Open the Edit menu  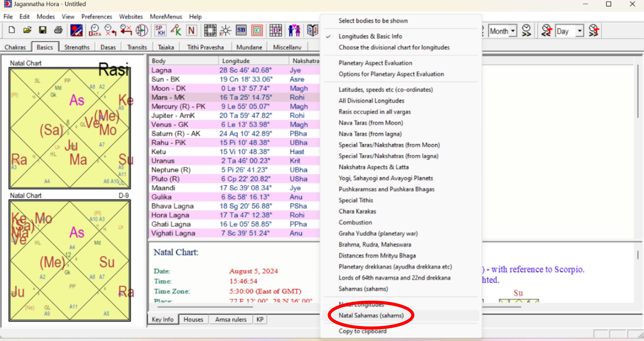pyautogui.click(x=24, y=17)
